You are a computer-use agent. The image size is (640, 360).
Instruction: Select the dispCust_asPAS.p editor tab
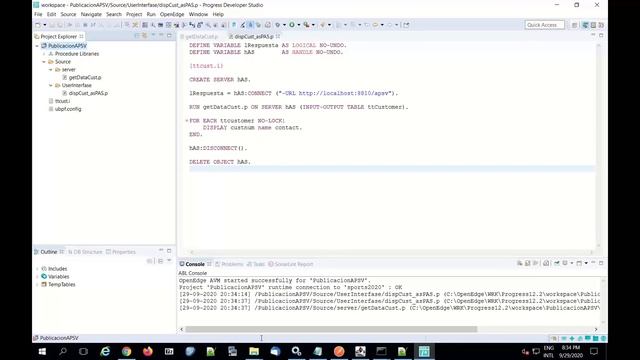253,37
